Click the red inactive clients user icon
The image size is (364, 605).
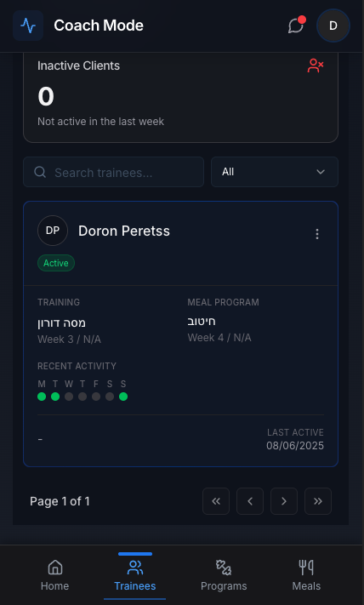tap(316, 66)
